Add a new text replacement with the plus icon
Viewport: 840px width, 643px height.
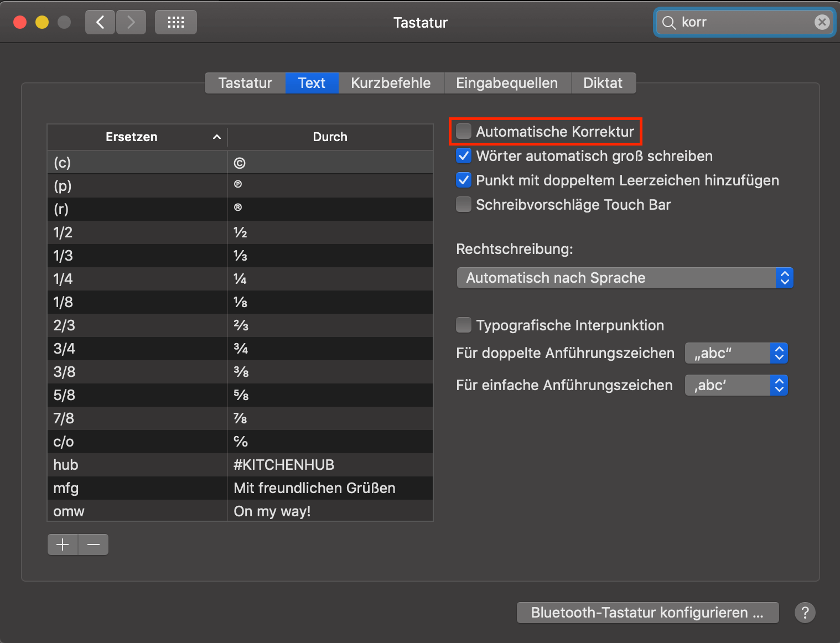(62, 545)
